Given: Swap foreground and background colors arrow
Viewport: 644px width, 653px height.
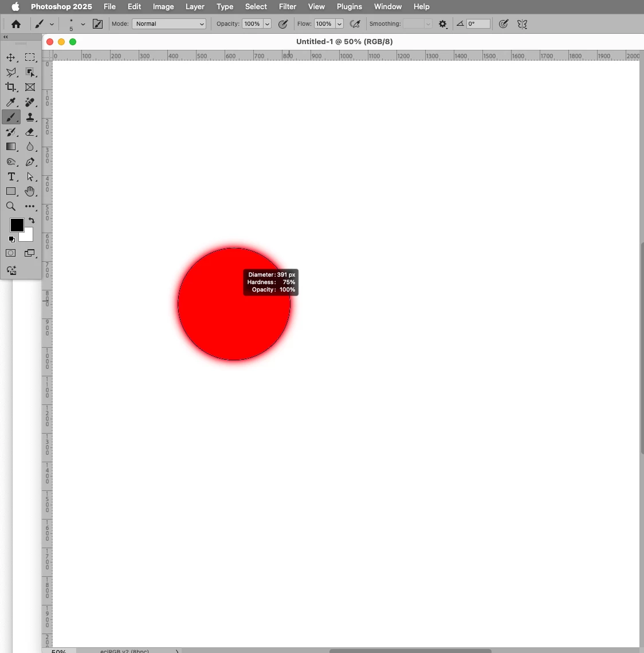Looking at the screenshot, I should click(x=32, y=221).
